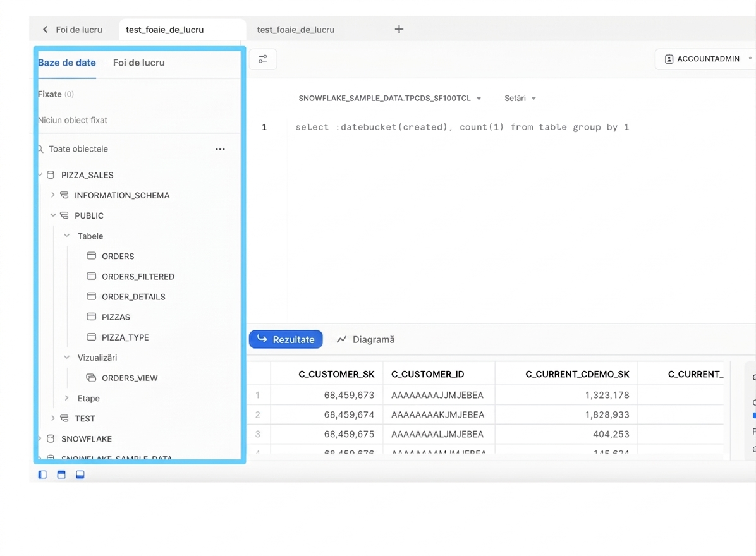Click the C_CUSTOMER_ID column header
The image size is (756, 556).
(428, 375)
